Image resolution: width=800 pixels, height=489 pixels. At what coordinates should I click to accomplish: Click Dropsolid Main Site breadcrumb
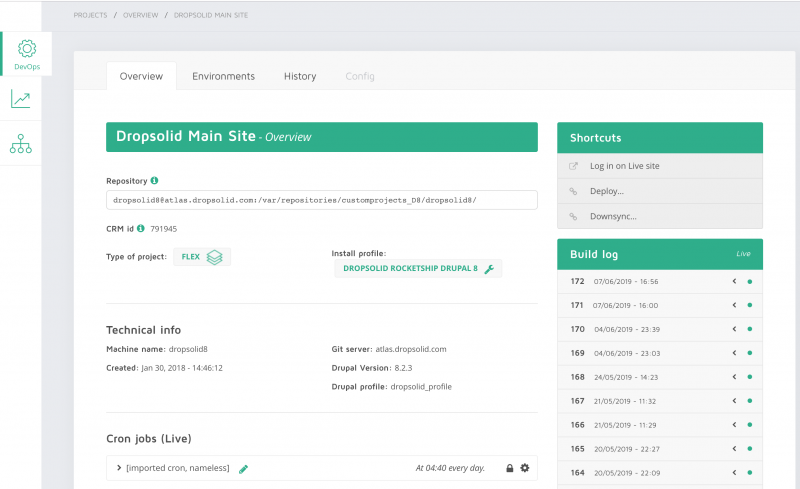pyautogui.click(x=211, y=15)
